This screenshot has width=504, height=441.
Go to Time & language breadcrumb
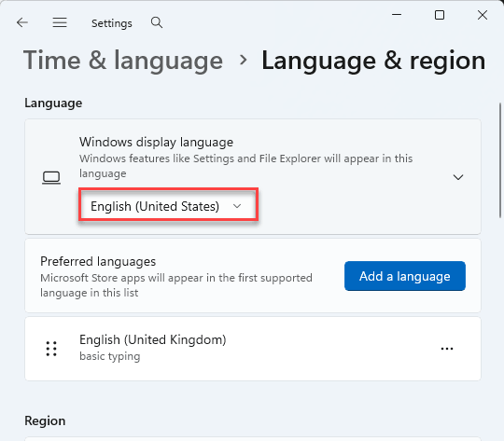pos(123,61)
